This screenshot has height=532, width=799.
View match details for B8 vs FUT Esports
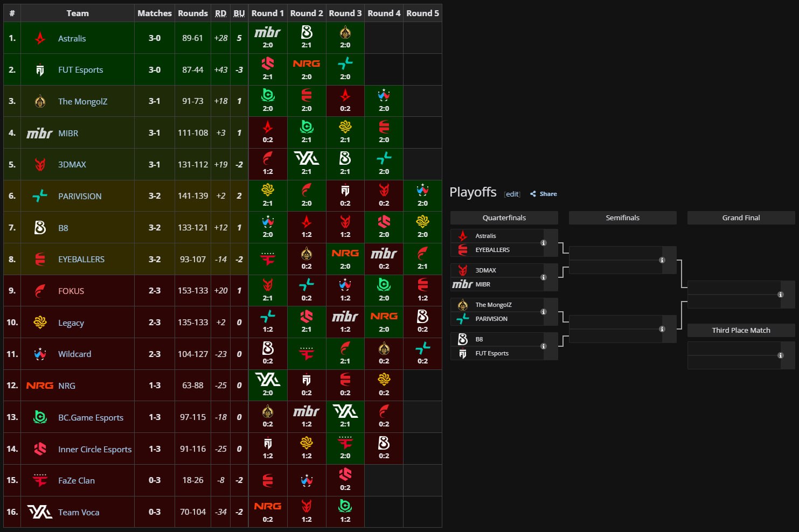coord(543,346)
